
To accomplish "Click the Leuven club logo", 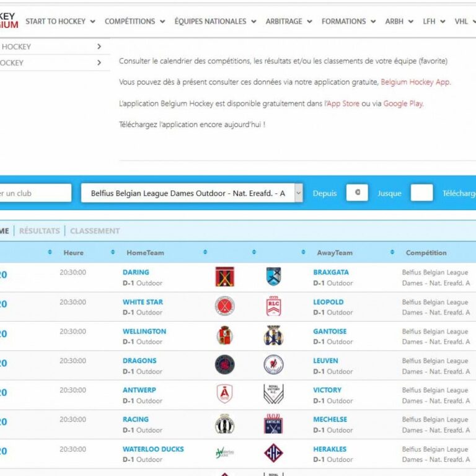I will pos(273,364).
